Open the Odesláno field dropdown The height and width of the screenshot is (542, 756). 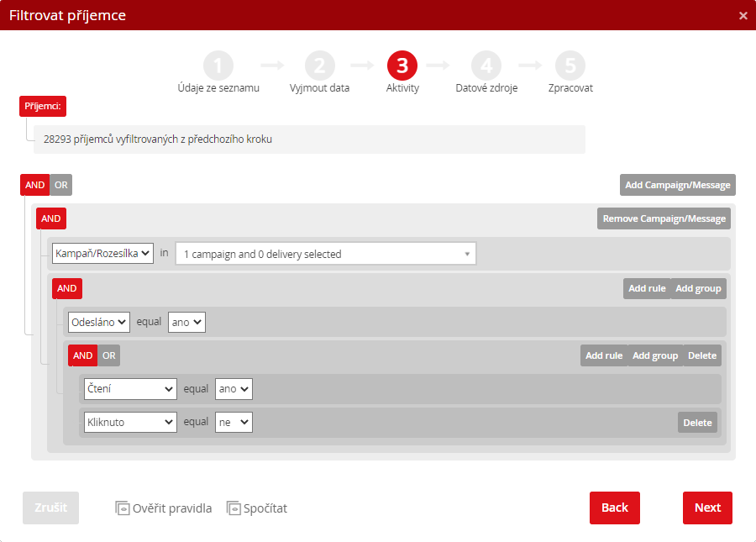click(x=99, y=322)
